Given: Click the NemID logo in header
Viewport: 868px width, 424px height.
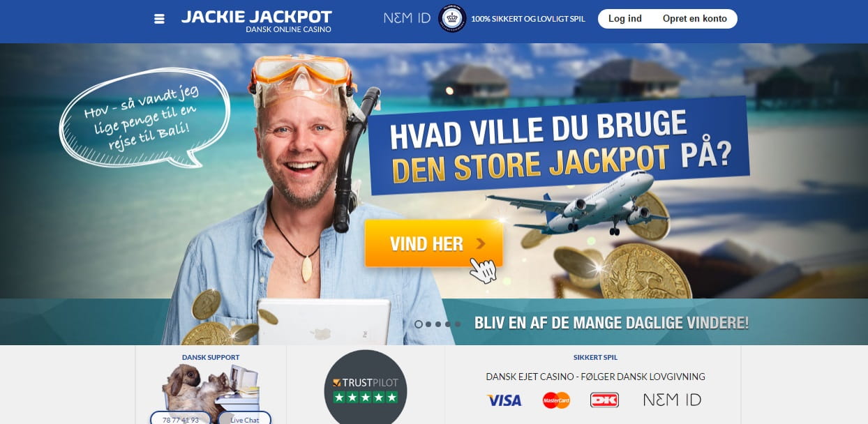Looking at the screenshot, I should coord(407,18).
